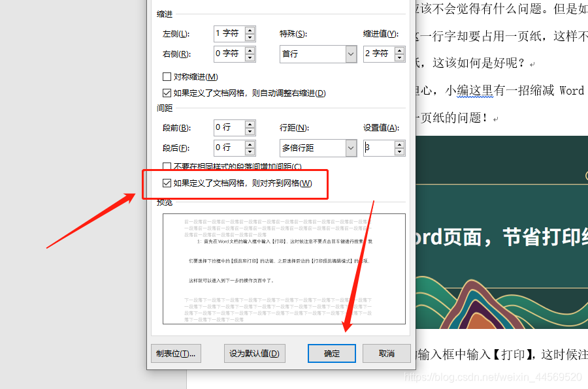Click 设置值 field containing 3
Viewport: 588px width, 389px height.
click(x=379, y=148)
